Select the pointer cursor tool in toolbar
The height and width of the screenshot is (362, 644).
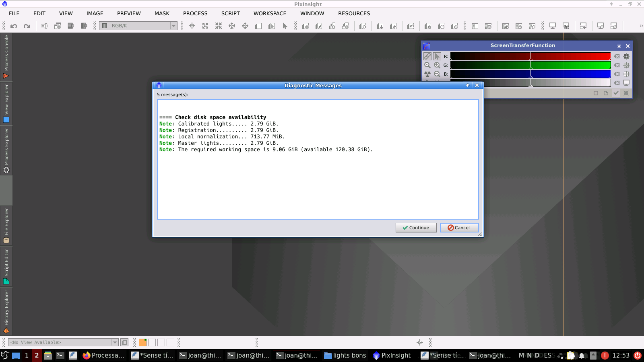tap(285, 26)
